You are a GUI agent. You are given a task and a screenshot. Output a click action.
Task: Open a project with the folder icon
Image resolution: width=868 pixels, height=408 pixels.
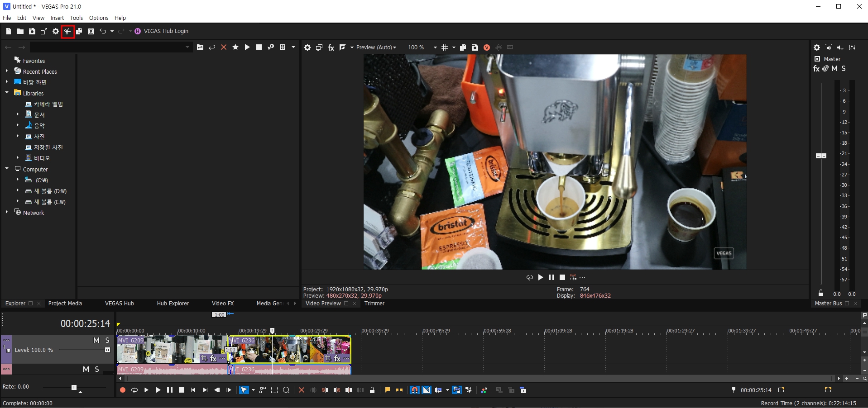[x=20, y=31]
